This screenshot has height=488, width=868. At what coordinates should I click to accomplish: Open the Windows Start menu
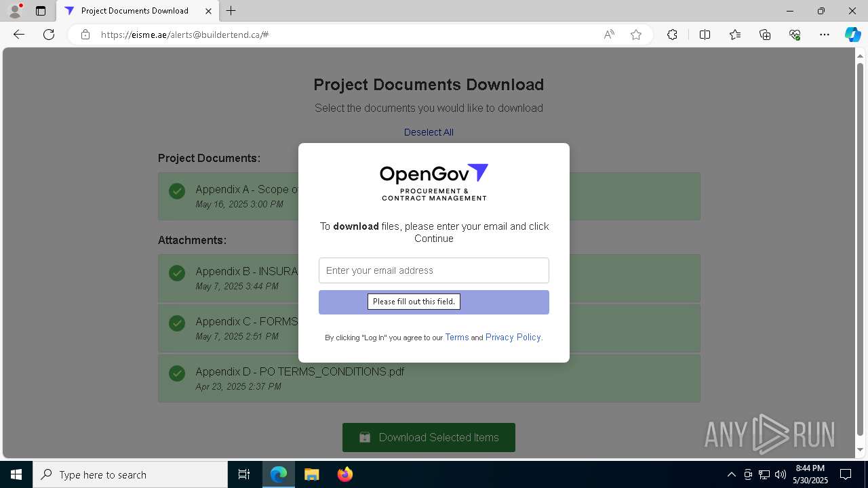tap(16, 474)
